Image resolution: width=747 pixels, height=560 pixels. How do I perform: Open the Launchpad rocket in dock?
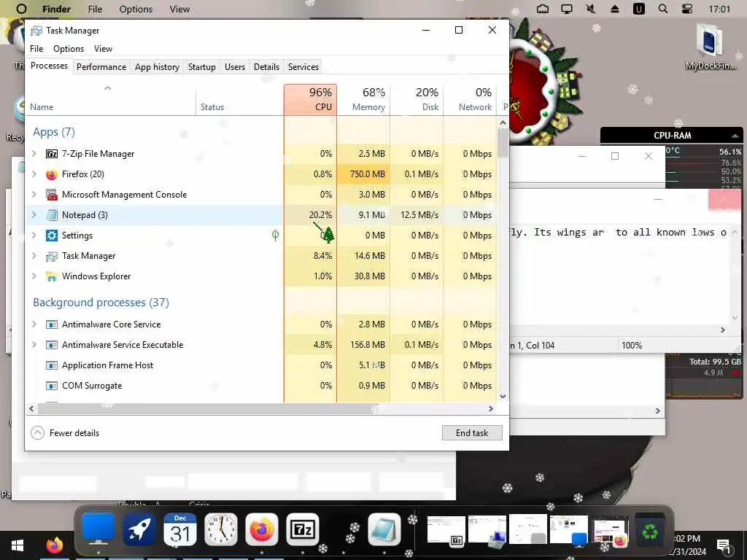coord(139,529)
